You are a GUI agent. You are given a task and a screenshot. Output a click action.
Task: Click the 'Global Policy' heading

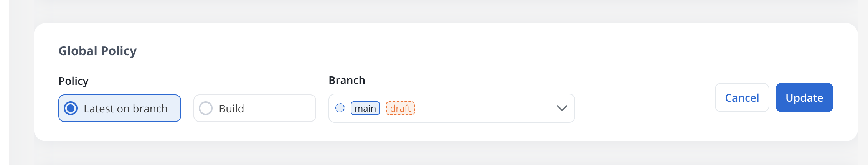[x=97, y=51]
